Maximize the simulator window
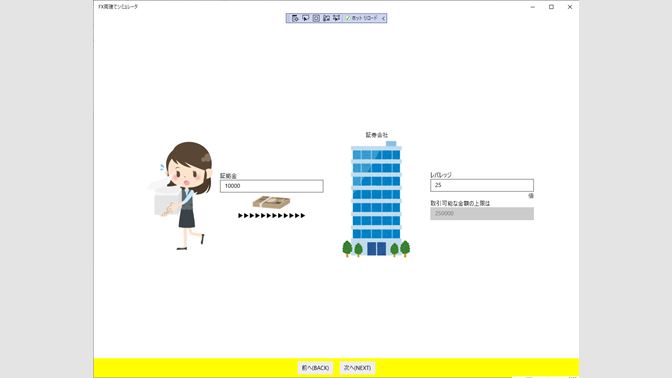 [x=551, y=7]
